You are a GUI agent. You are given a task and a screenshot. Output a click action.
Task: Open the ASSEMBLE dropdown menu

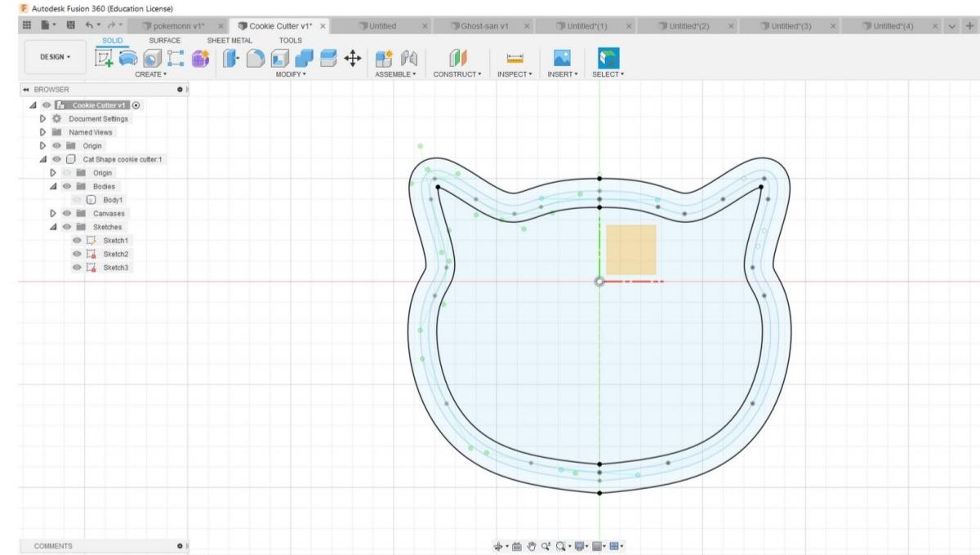click(x=395, y=74)
